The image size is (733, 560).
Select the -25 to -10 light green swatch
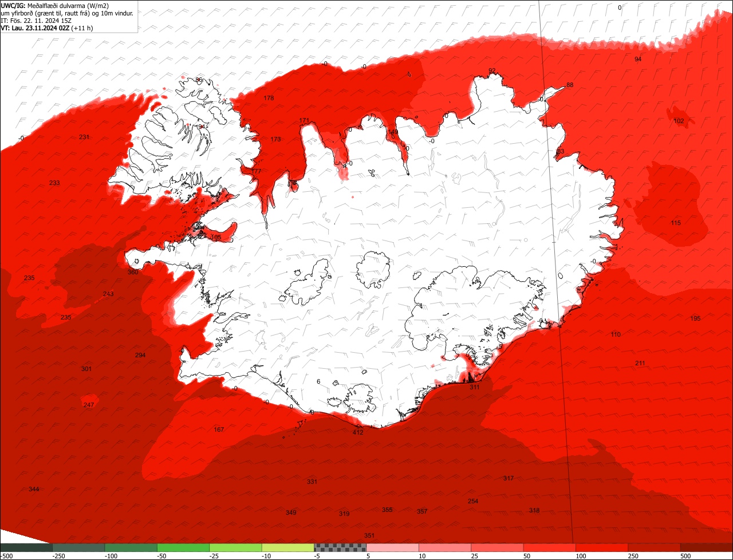[235, 547]
